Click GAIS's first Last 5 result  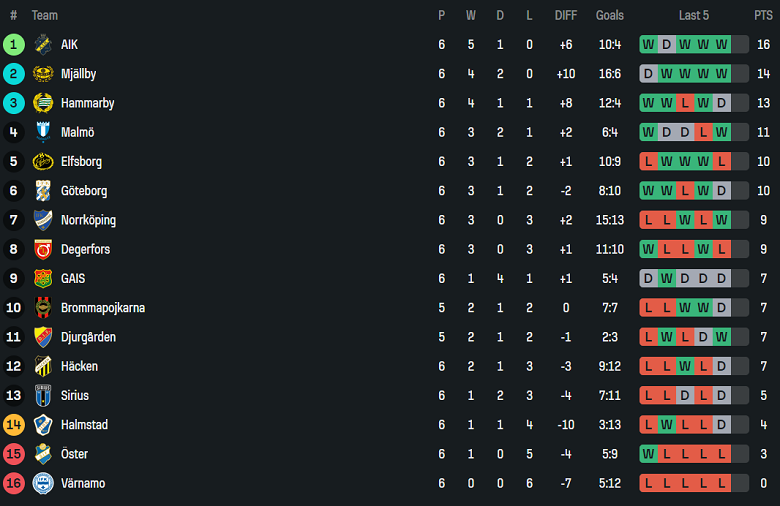pos(648,278)
